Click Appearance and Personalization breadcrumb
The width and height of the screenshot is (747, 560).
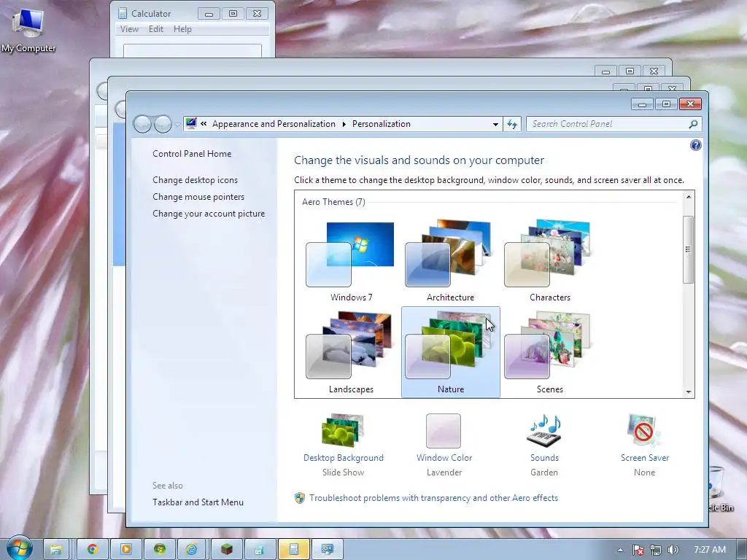(x=274, y=124)
